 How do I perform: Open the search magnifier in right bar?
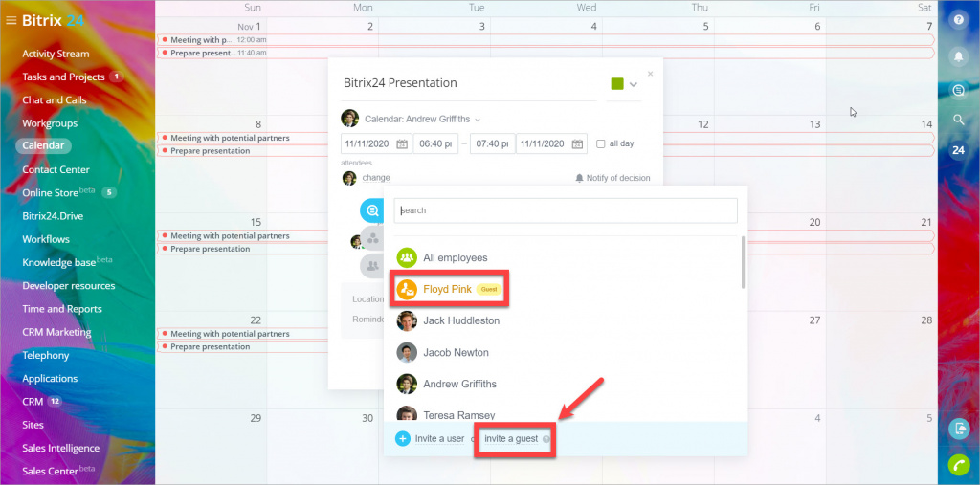958,119
